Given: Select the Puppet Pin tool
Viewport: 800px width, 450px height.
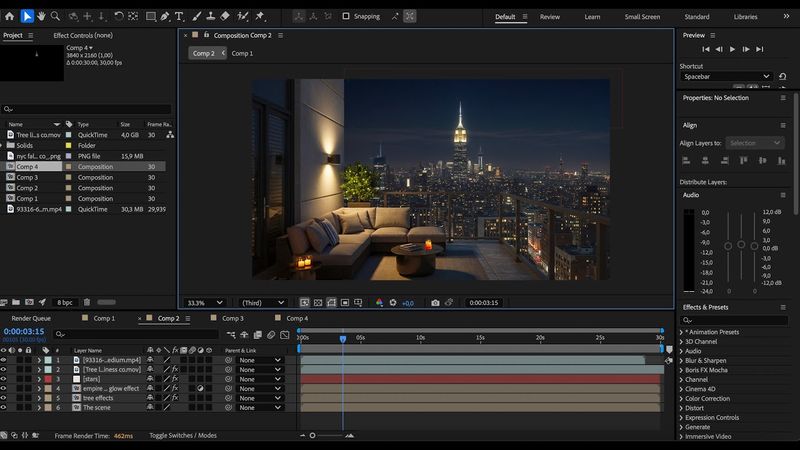Looking at the screenshot, I should pyautogui.click(x=260, y=16).
